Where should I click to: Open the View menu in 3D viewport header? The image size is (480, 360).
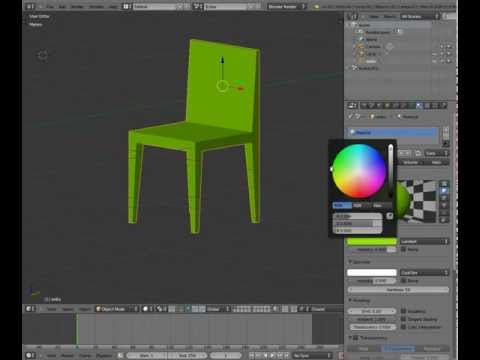52,309
